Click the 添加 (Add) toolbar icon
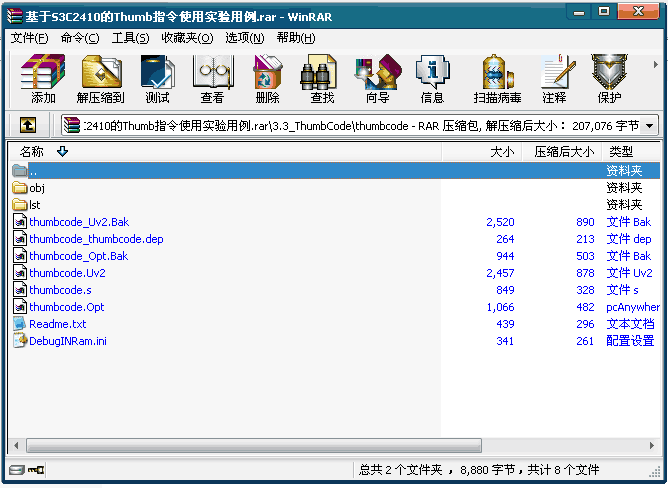668x488 pixels. point(43,79)
